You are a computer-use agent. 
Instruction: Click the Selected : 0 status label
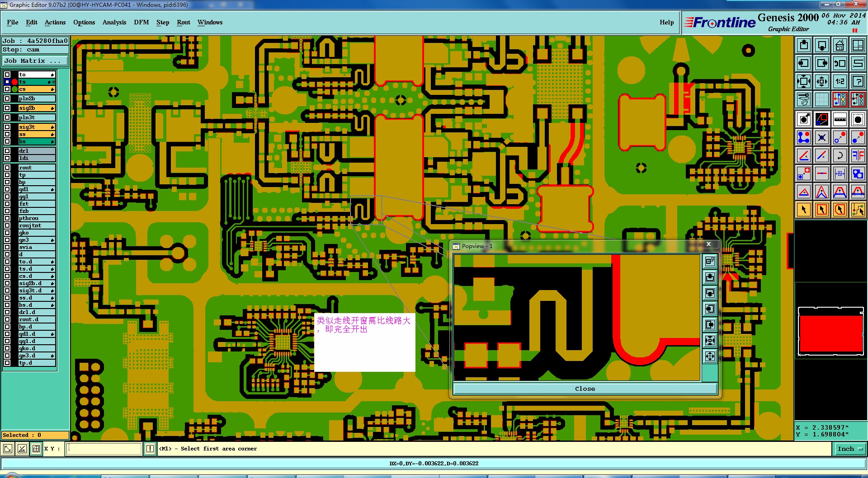point(35,435)
